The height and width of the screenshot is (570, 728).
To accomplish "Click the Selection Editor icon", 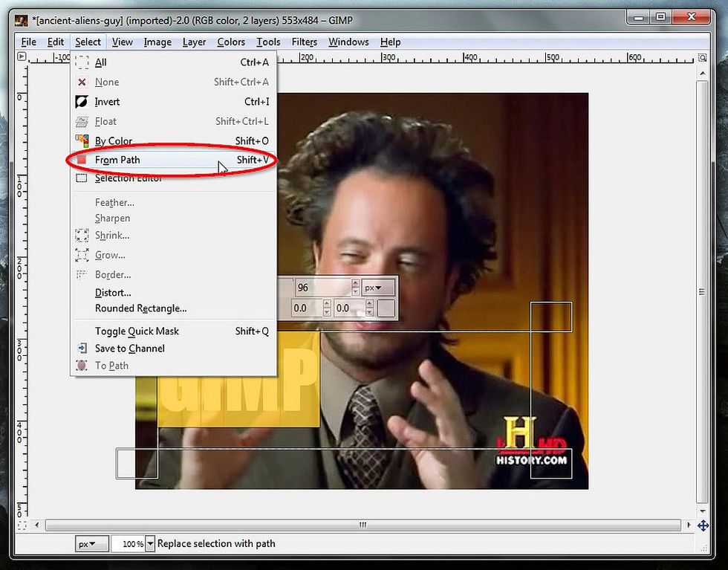I will tap(82, 178).
